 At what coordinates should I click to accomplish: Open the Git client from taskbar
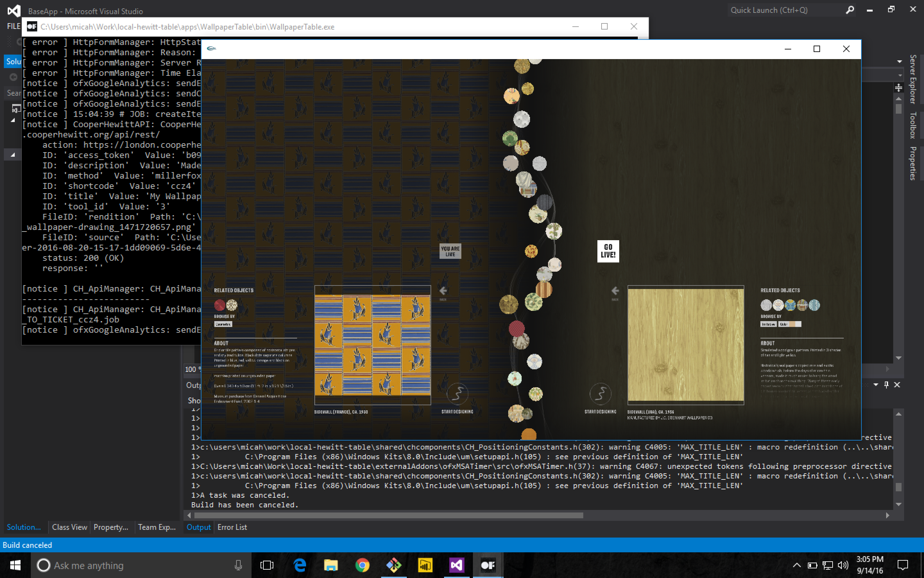click(394, 565)
